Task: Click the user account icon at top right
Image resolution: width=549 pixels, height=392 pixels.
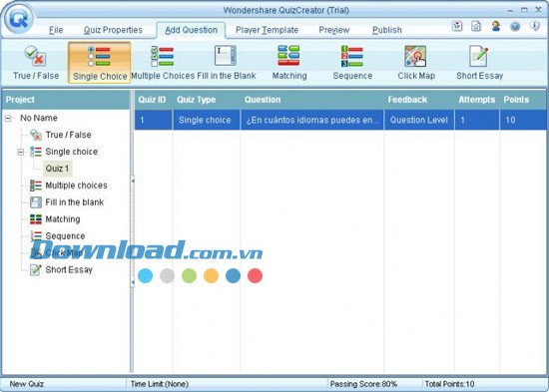Action: click(x=496, y=26)
